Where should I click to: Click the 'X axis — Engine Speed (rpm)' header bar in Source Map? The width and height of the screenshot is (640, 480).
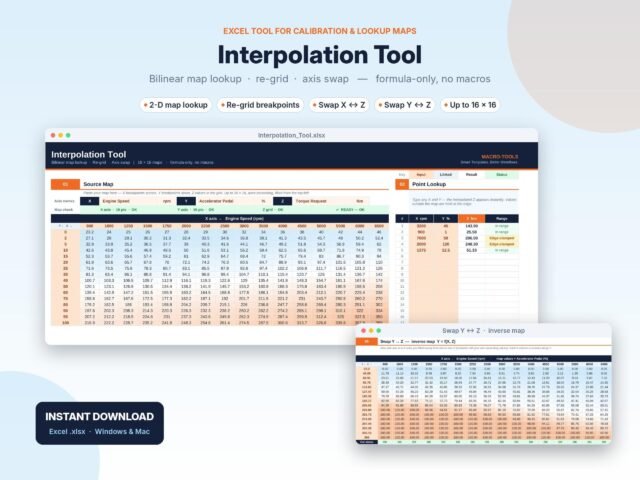tap(220, 219)
